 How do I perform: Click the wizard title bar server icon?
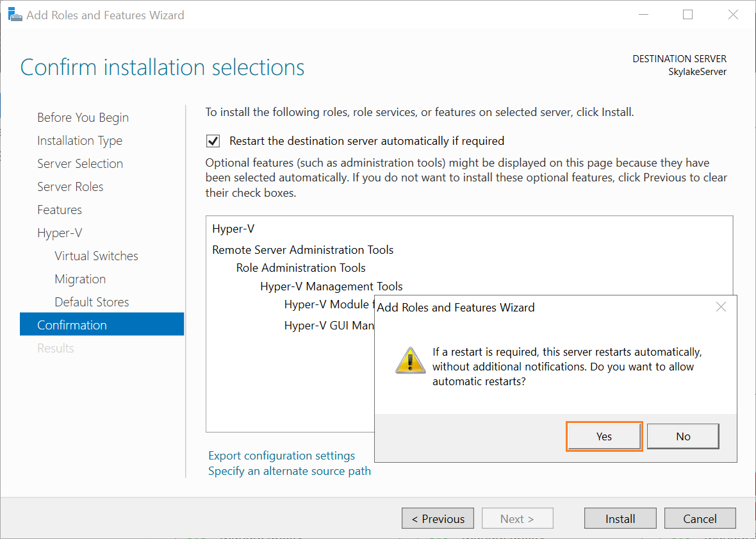(15, 15)
